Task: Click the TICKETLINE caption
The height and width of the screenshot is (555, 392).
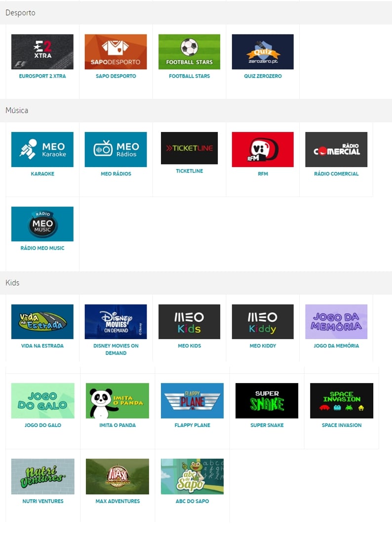Action: pyautogui.click(x=189, y=171)
